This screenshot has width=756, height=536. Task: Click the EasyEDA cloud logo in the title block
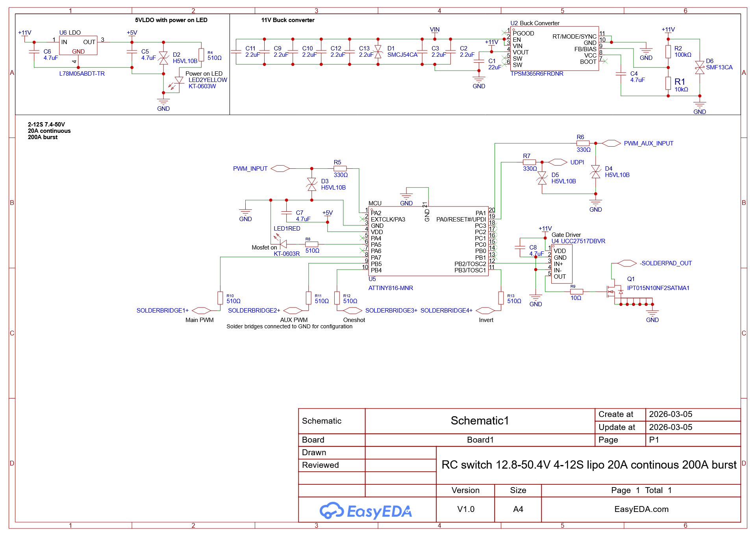(365, 511)
